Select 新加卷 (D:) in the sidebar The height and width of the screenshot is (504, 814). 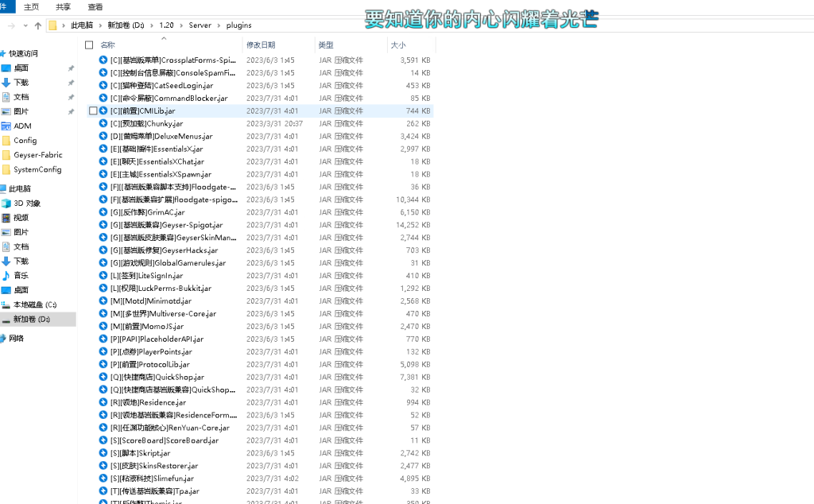click(38, 320)
